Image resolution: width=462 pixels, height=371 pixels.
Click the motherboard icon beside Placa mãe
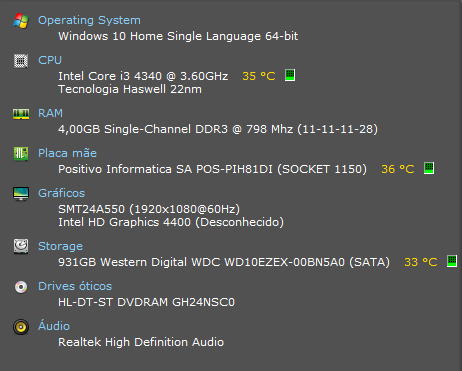tap(21, 154)
